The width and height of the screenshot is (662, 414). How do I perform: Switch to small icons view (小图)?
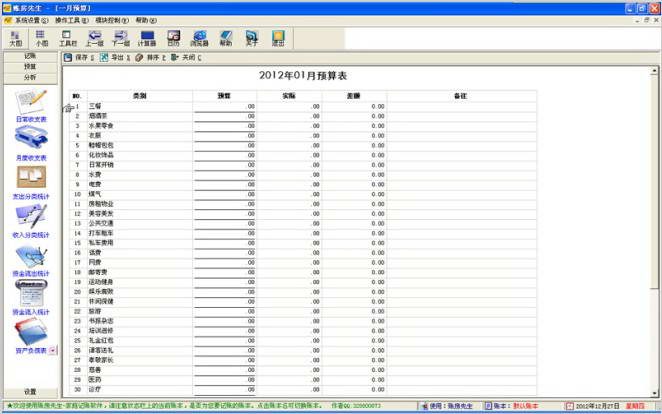(x=41, y=38)
